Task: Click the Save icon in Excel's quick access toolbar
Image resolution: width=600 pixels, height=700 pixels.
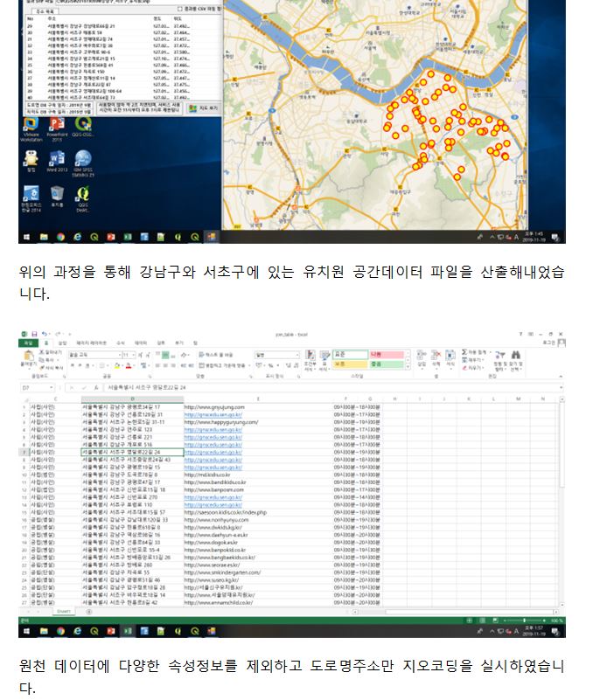Action: [x=34, y=334]
